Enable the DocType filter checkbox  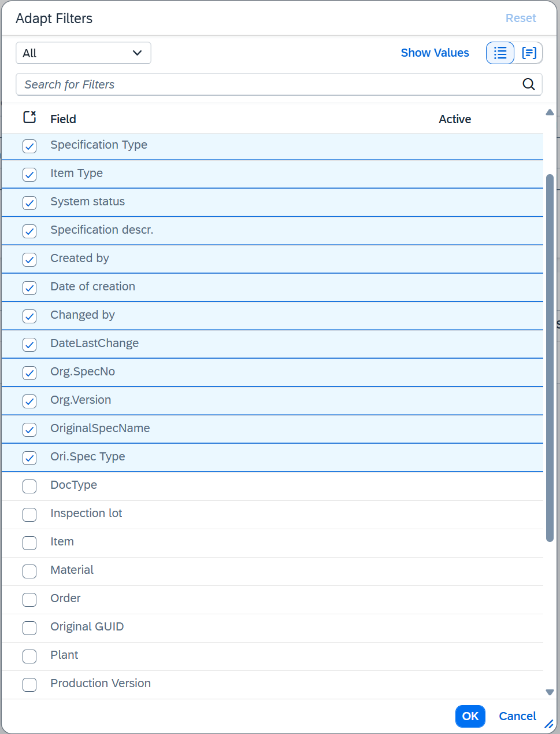29,486
